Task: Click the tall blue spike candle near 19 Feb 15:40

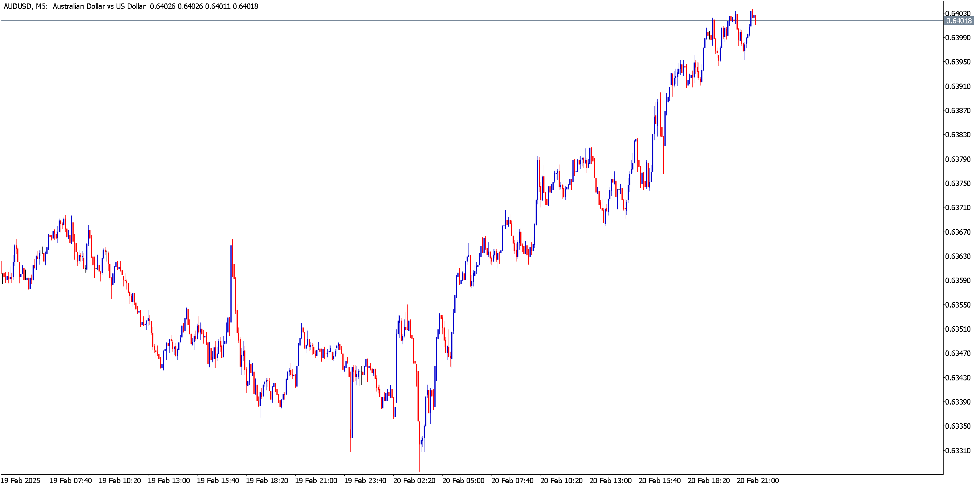Action: click(x=231, y=284)
